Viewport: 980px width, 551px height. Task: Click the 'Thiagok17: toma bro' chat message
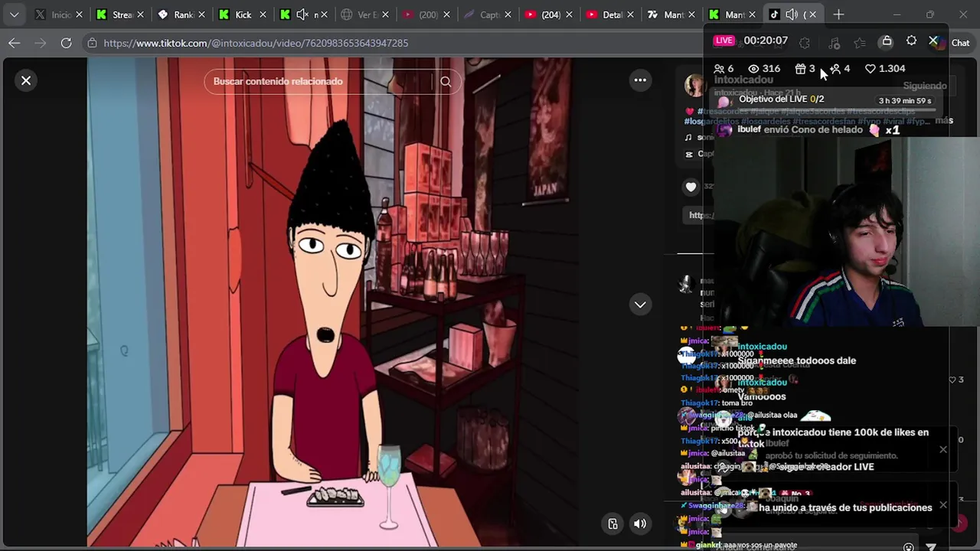[717, 403]
